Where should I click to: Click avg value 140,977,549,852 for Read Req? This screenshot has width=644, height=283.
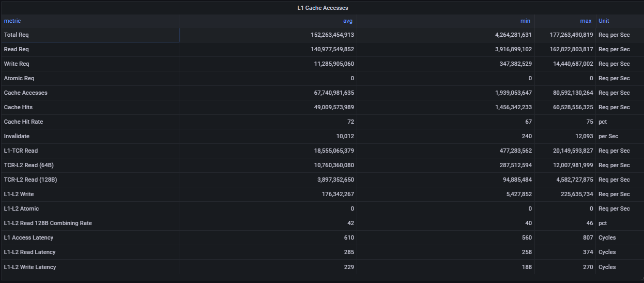[x=332, y=49]
